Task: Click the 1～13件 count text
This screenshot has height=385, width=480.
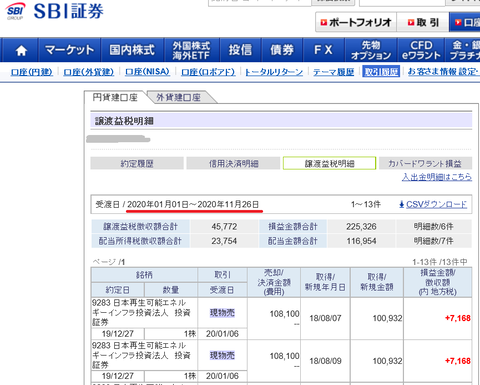Action: click(x=366, y=204)
